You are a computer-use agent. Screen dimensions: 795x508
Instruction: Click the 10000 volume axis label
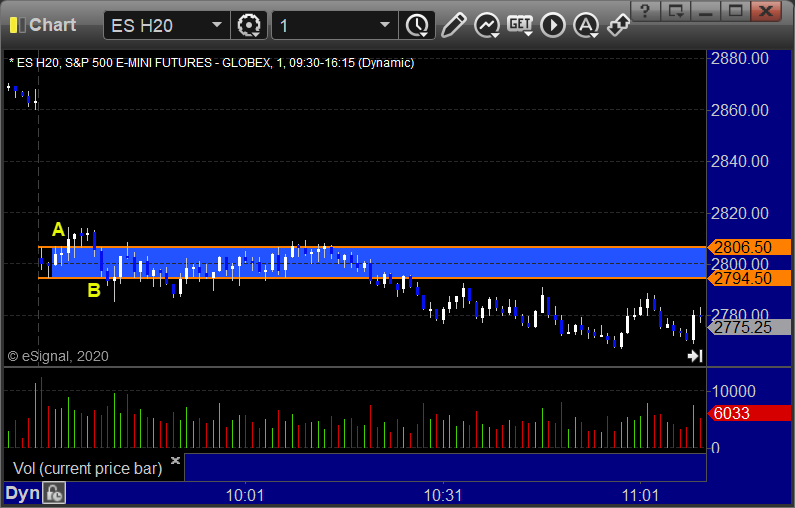coord(733,391)
